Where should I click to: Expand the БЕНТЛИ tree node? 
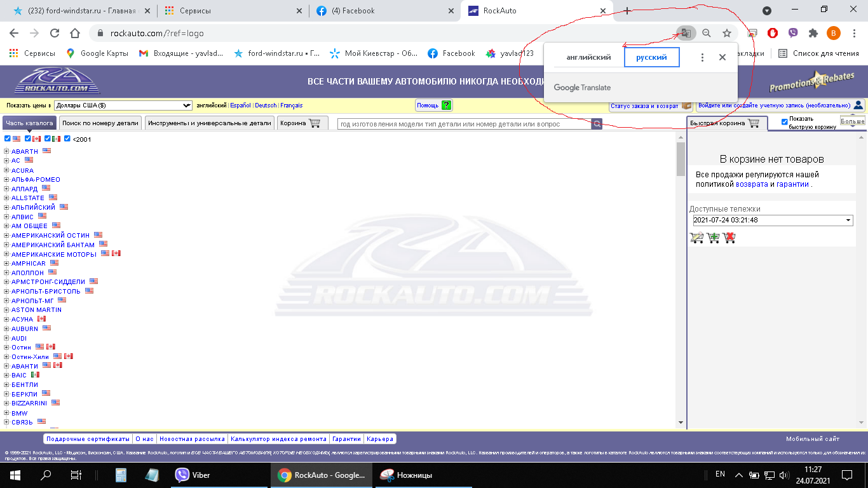[x=6, y=385]
